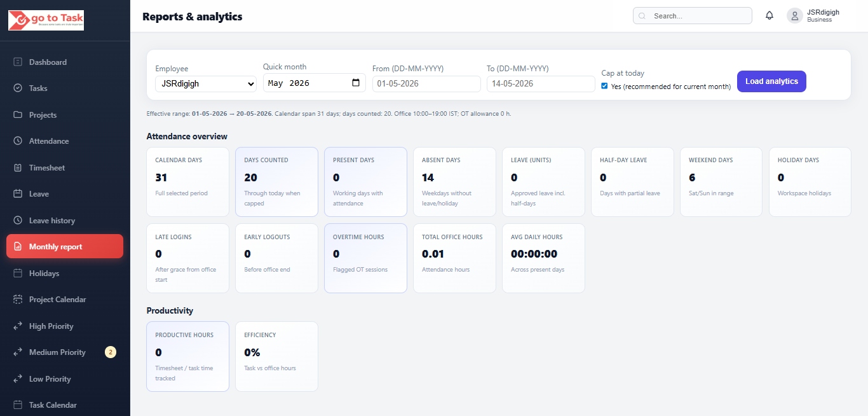This screenshot has width=868, height=416.
Task: Click the Quick month field May 2026
Action: coord(315,83)
